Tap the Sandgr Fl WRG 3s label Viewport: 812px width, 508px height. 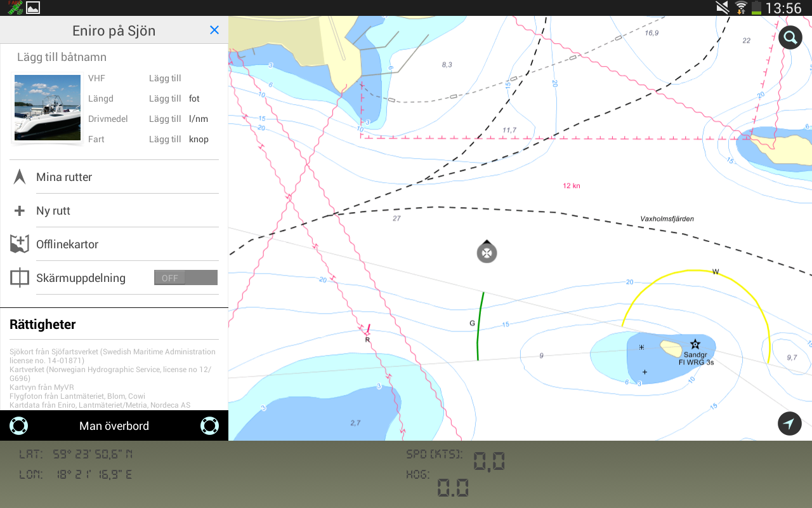tap(696, 359)
